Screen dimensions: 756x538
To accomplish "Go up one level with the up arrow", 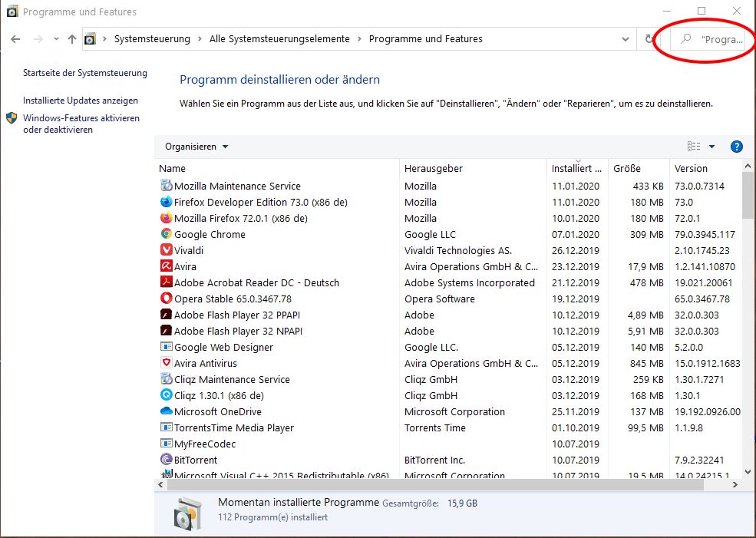I will [72, 39].
